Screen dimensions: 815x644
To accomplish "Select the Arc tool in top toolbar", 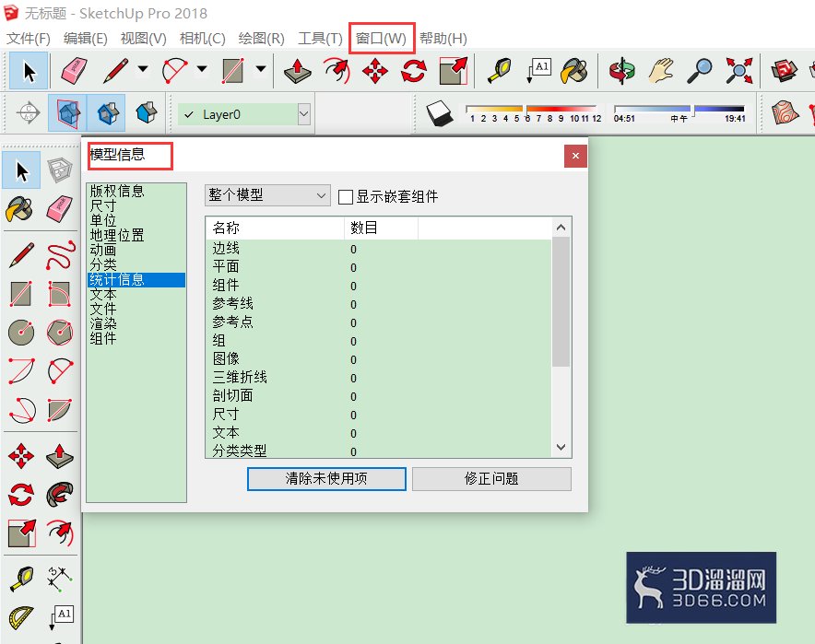I will click(174, 71).
